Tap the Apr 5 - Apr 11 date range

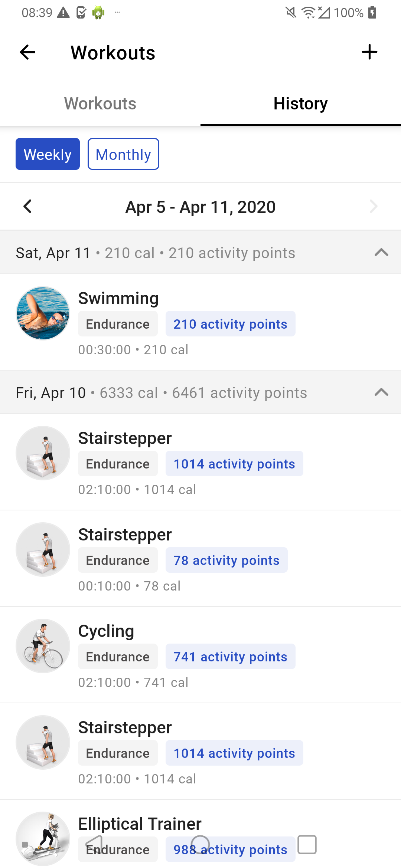click(200, 207)
